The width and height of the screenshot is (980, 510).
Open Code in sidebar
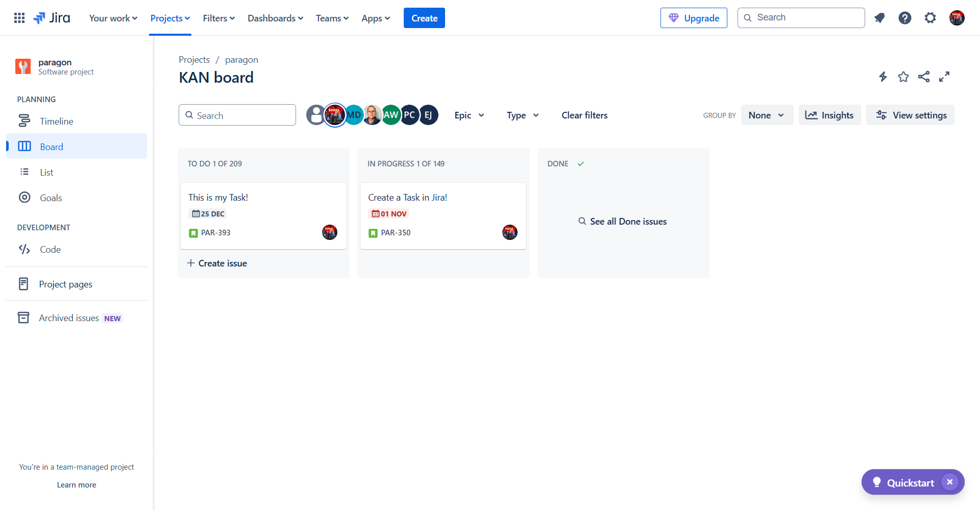click(77, 249)
